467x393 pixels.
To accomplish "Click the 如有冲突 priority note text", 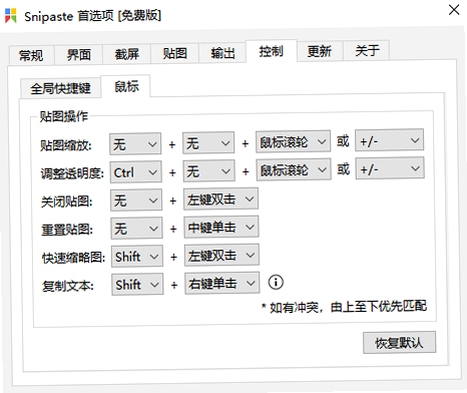I will click(x=344, y=307).
